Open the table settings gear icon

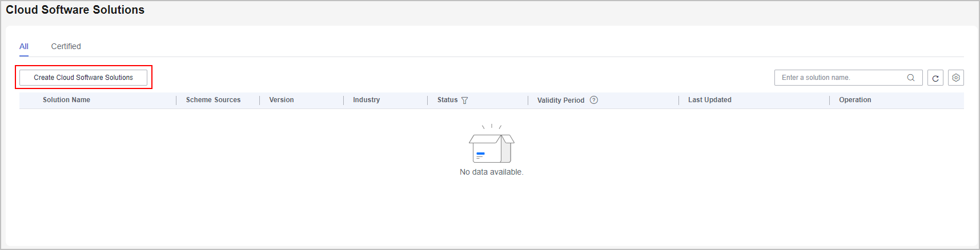[956, 78]
